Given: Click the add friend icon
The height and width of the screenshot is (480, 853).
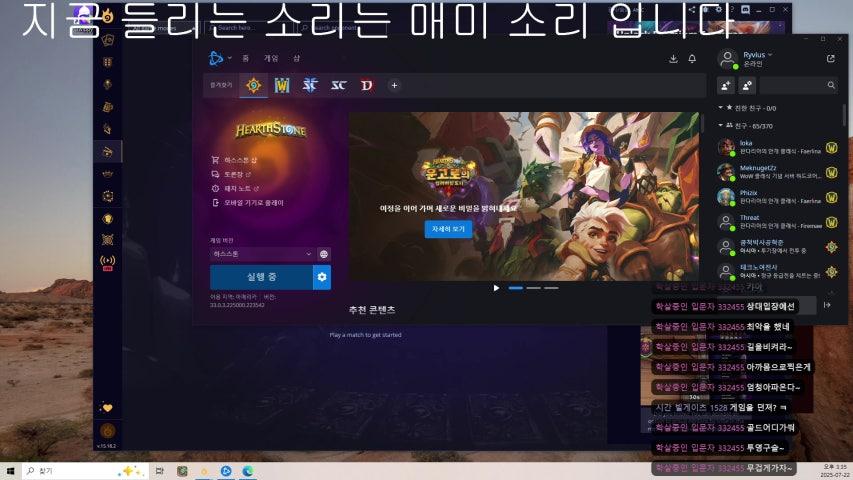Looking at the screenshot, I should tap(726, 85).
